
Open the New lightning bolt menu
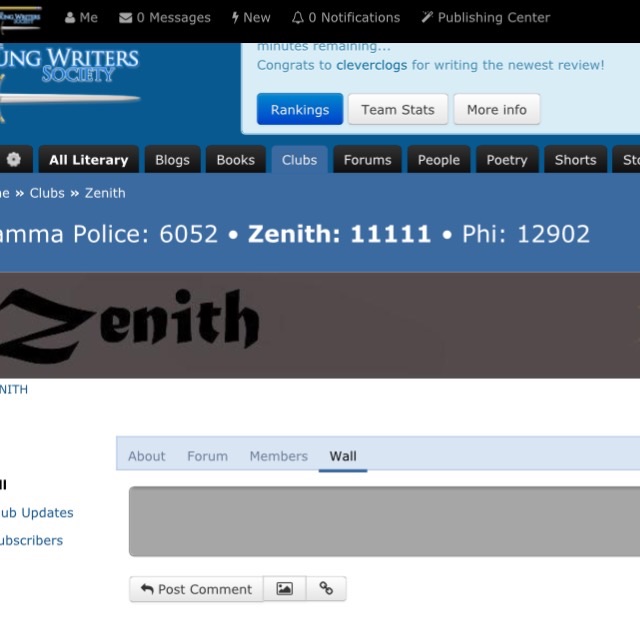251,18
